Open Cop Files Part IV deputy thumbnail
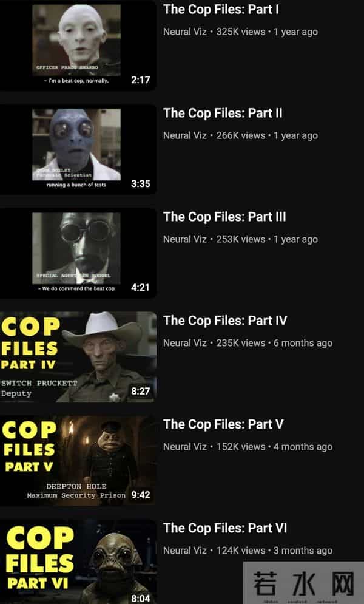This screenshot has height=604, width=364. pos(78,357)
